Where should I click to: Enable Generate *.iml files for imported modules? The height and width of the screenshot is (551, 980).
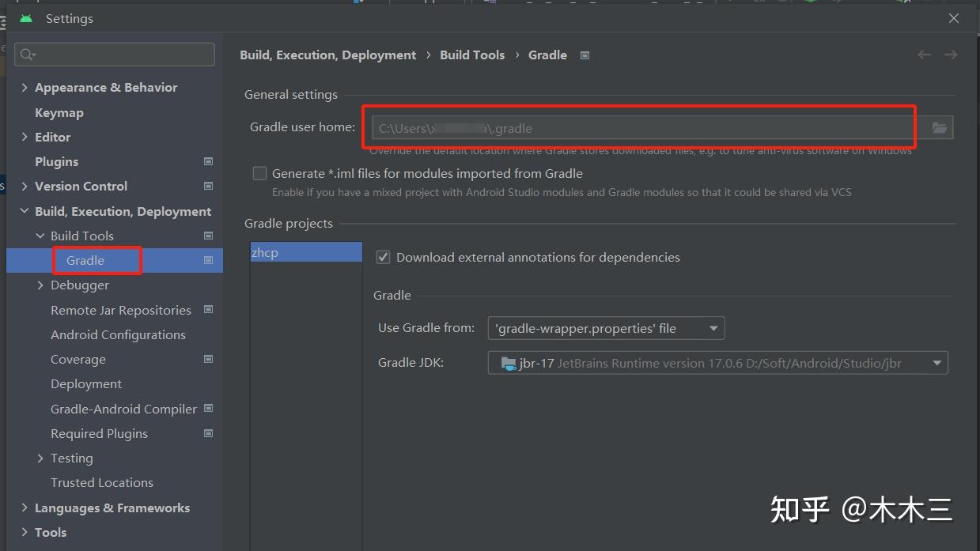(x=259, y=173)
